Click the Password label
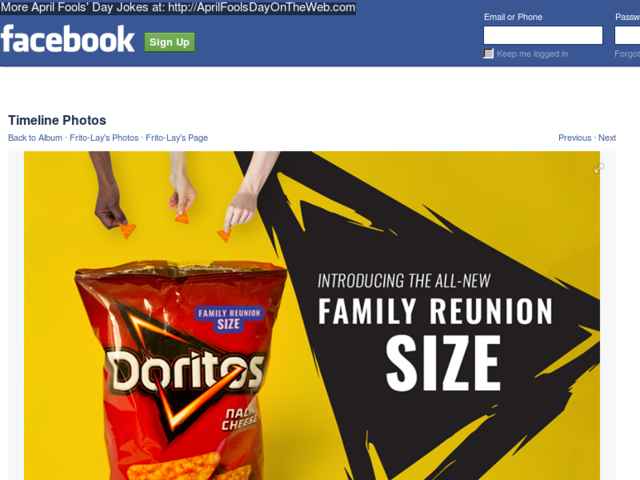This screenshot has height=480, width=640. 627,17
